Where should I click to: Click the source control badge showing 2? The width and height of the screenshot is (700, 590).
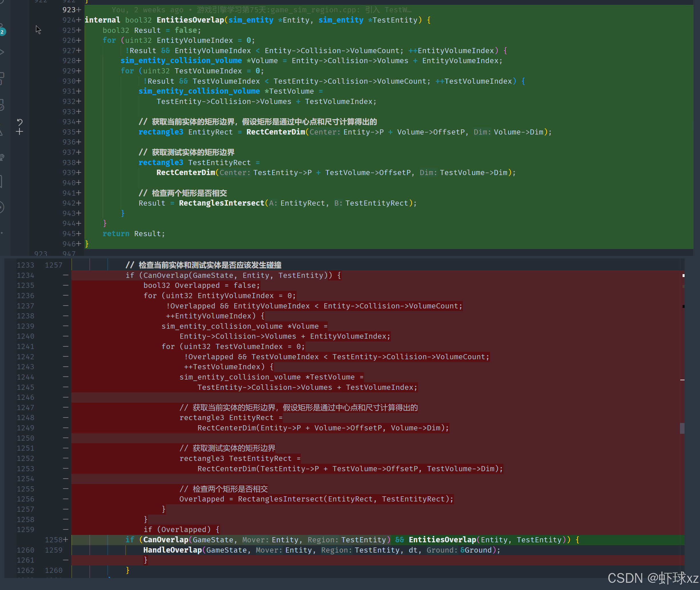2,32
